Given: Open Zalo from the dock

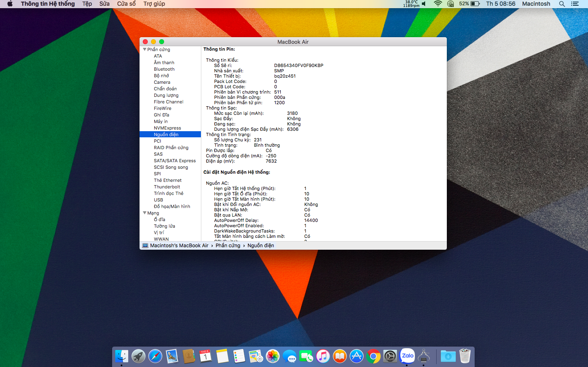Looking at the screenshot, I should (x=407, y=356).
